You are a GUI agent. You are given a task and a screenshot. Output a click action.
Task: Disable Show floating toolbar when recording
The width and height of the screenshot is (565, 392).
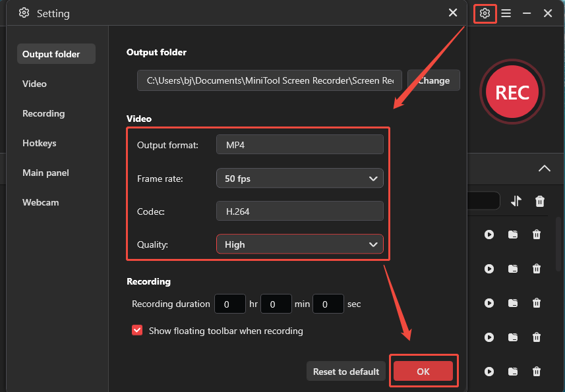(137, 331)
